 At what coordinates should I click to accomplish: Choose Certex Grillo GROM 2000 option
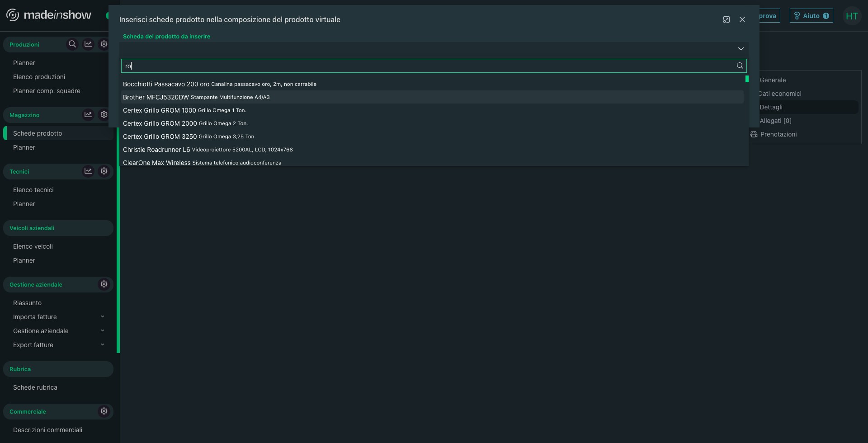coord(160,123)
